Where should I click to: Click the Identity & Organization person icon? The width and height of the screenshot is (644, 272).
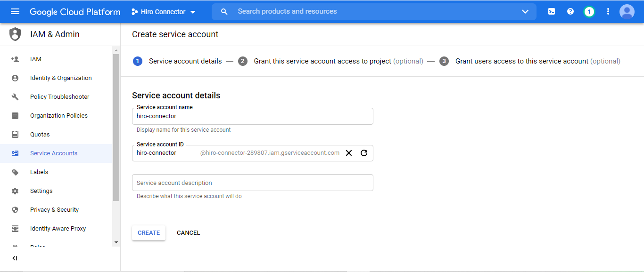pyautogui.click(x=15, y=78)
